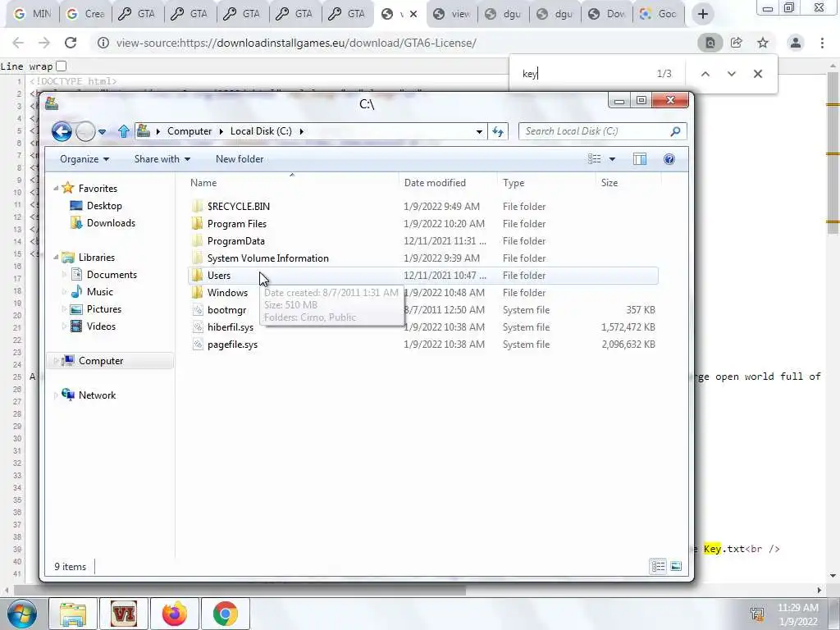Click the Type column header

pyautogui.click(x=546, y=183)
